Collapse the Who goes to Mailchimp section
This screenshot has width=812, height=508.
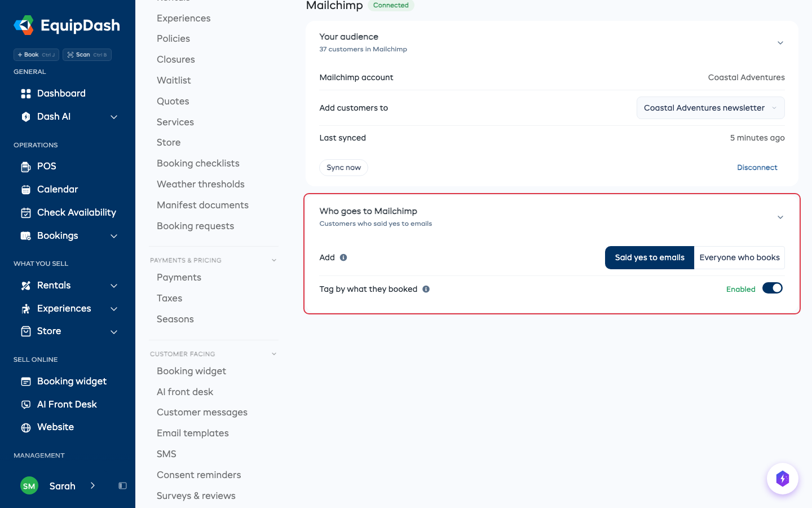click(x=780, y=217)
